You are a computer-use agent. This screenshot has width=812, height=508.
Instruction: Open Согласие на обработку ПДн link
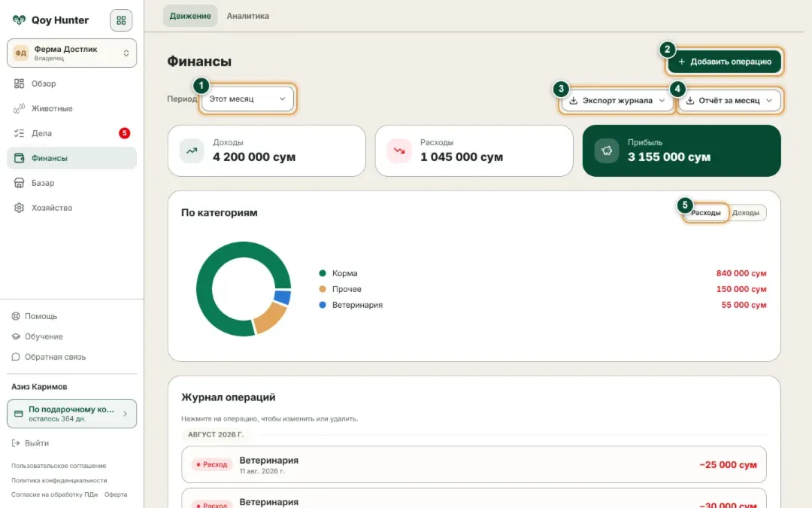pos(54,494)
